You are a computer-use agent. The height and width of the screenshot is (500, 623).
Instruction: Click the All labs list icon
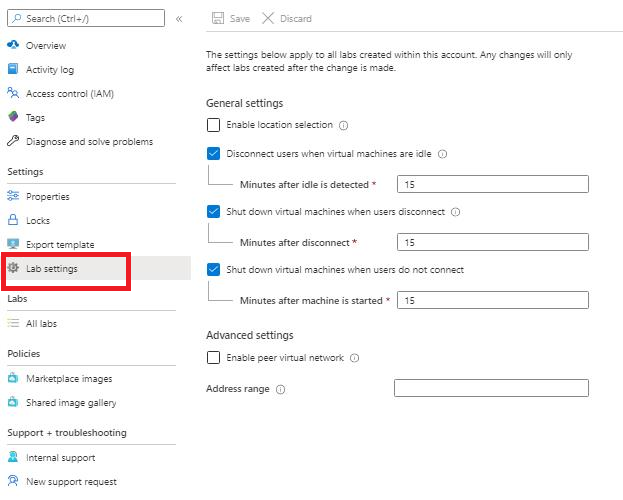tap(13, 323)
